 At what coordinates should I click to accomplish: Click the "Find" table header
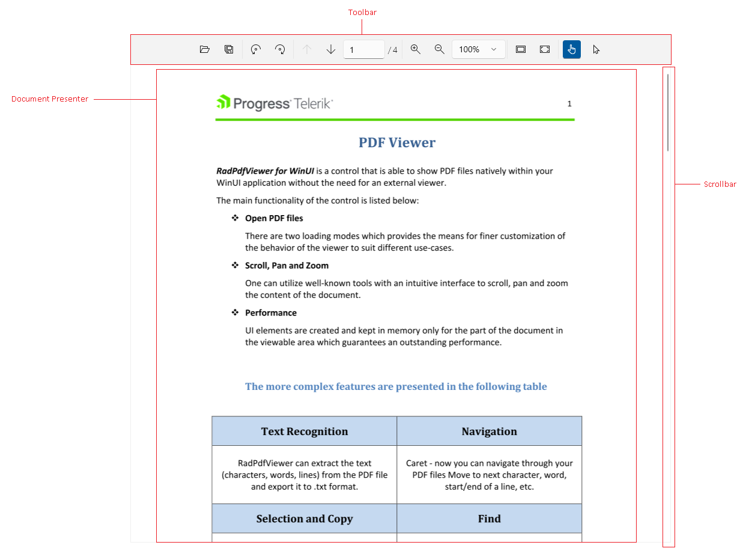[490, 519]
